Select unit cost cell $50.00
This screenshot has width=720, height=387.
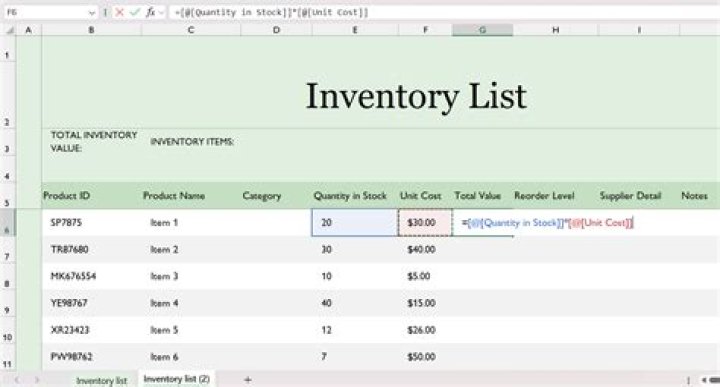click(425, 357)
